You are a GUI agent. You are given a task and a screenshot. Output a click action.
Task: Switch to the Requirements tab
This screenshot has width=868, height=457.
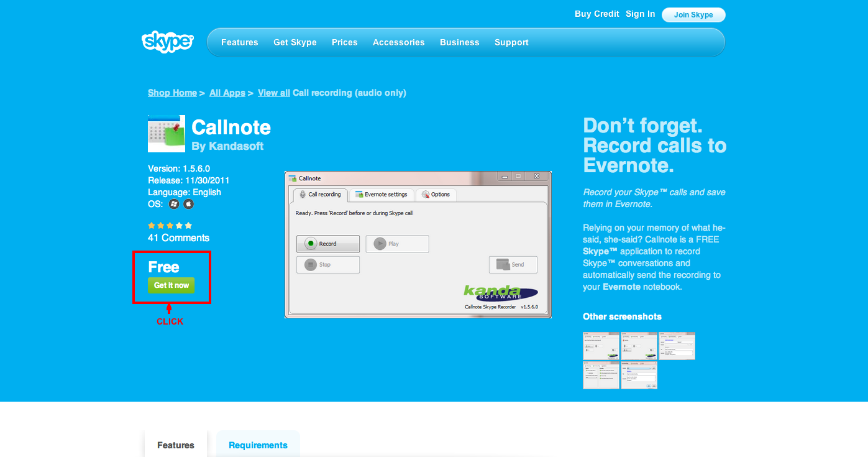click(x=258, y=445)
